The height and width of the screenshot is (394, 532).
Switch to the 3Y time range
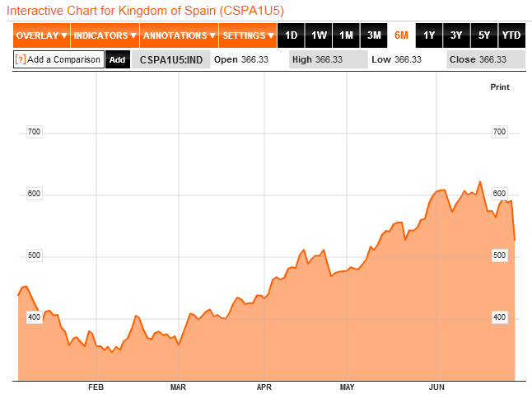[x=456, y=35]
